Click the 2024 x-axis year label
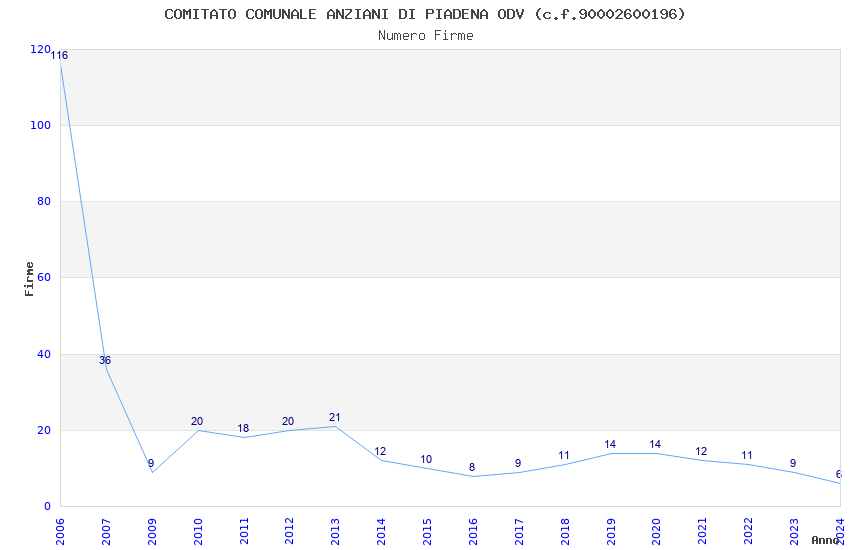Viewport: 850px width, 550px height. [x=839, y=527]
